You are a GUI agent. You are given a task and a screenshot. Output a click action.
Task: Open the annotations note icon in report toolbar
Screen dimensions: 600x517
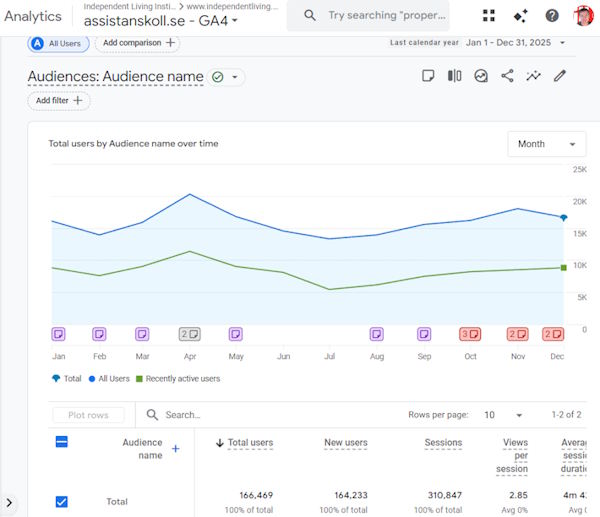coord(428,76)
